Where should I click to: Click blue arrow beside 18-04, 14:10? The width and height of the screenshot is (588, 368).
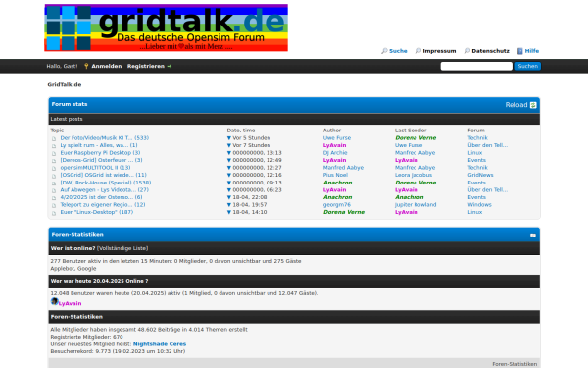[229, 213]
